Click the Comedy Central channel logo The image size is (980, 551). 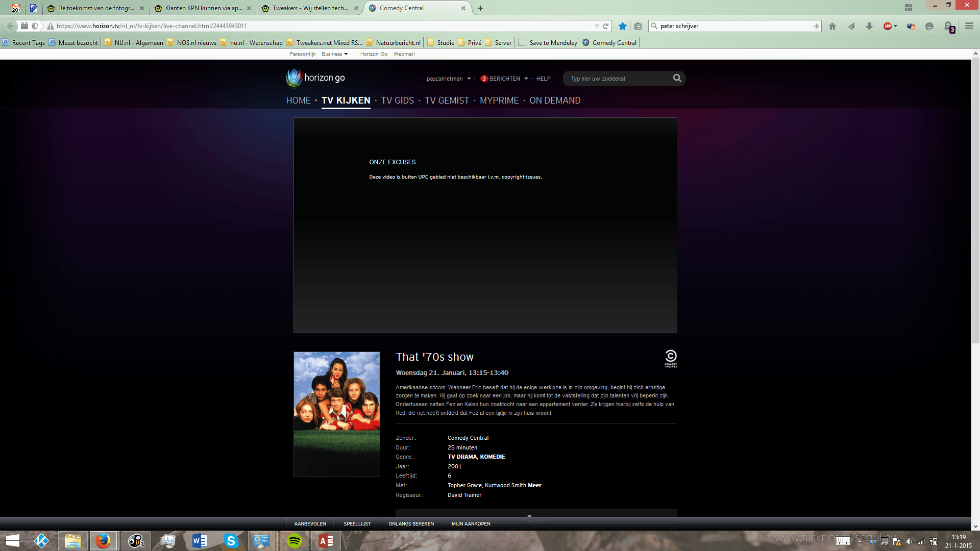(x=671, y=358)
